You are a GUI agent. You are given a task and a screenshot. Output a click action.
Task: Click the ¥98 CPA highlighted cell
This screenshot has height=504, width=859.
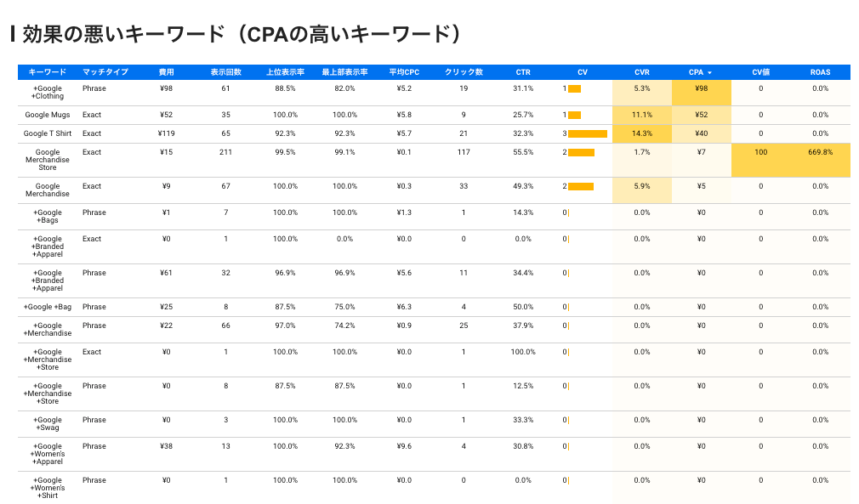[702, 88]
